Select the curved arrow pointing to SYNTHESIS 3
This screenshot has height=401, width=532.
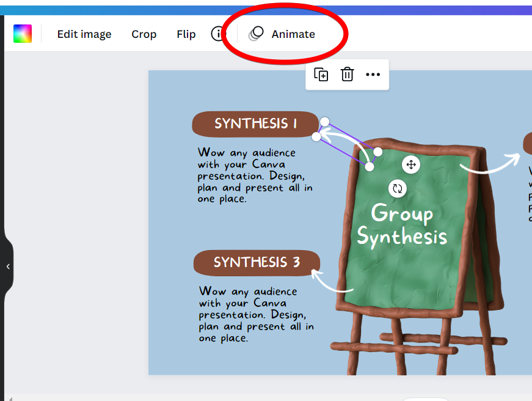click(x=330, y=281)
